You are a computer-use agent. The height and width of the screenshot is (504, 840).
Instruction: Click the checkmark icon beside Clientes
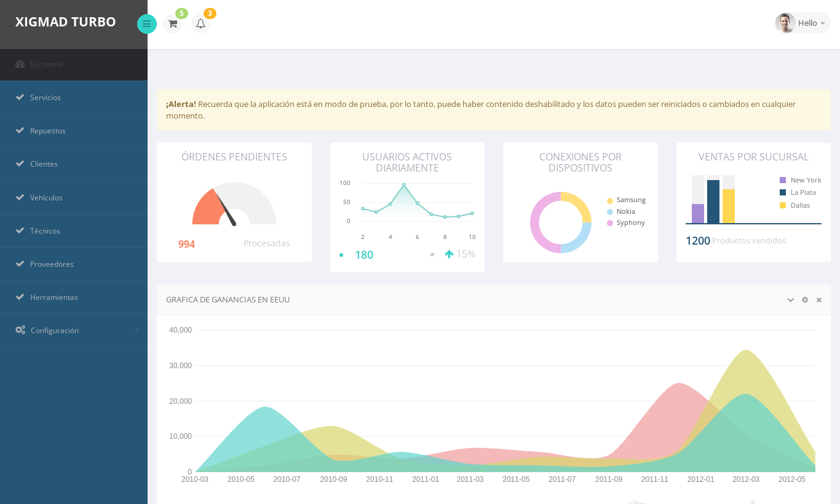coord(19,164)
